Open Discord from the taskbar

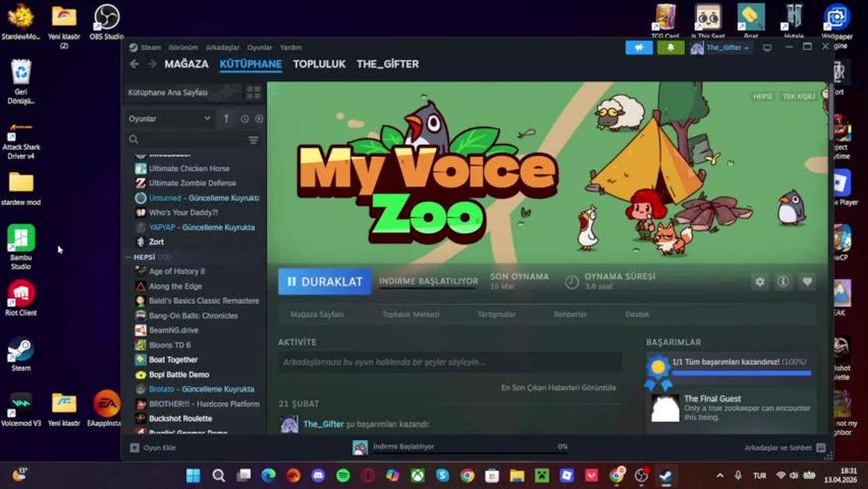click(x=318, y=475)
